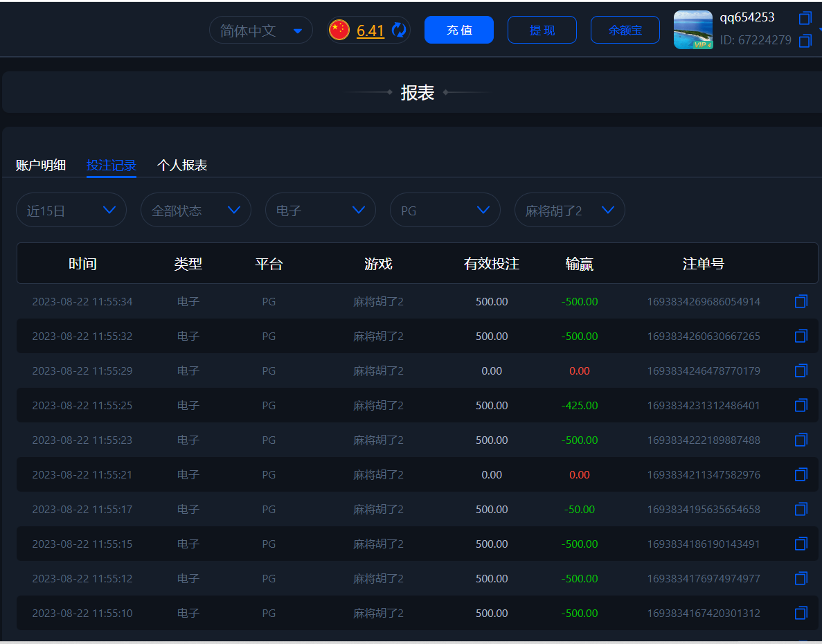This screenshot has width=822, height=644.
Task: Copy bet number of 11:55:10 record
Action: click(801, 613)
